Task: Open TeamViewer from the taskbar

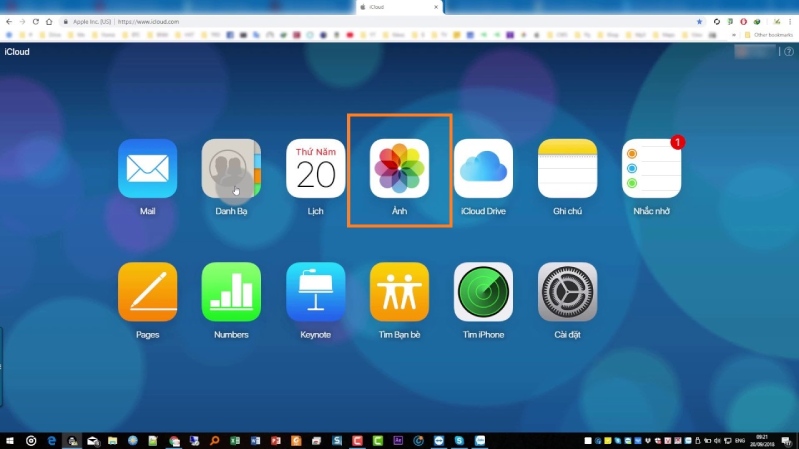Action: click(439, 441)
